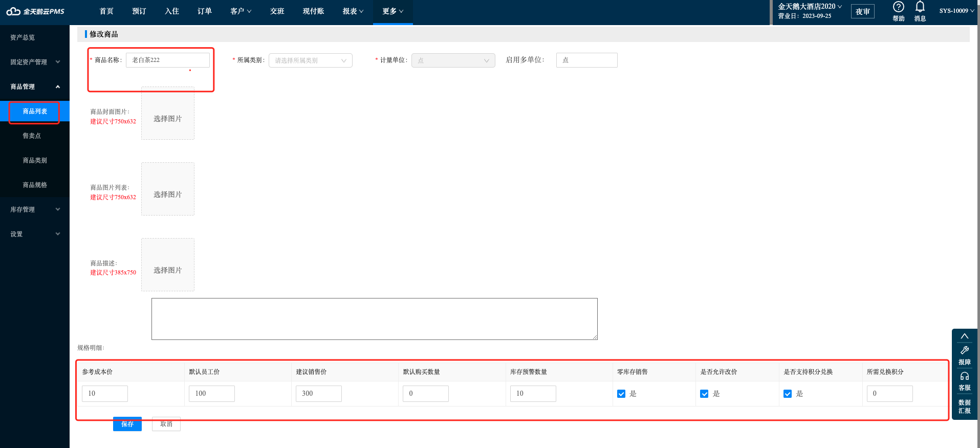Choose image for 商品封面图片
980x448 pixels.
tap(168, 113)
